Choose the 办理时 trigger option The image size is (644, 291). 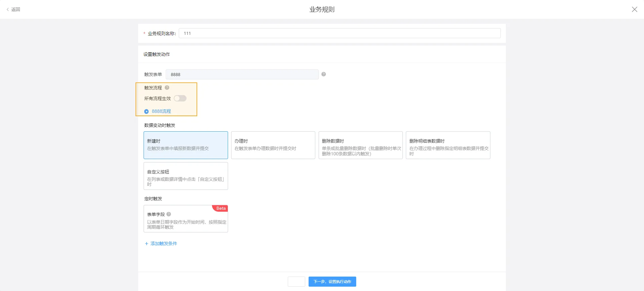point(273,145)
